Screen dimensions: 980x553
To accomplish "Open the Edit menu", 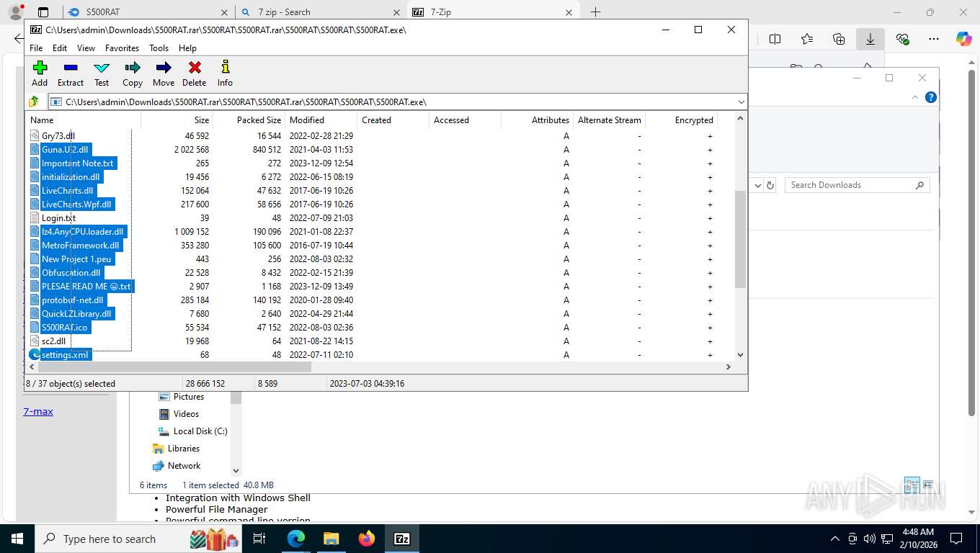I will (x=60, y=48).
